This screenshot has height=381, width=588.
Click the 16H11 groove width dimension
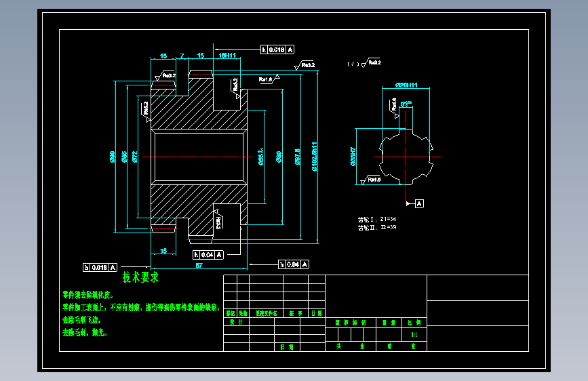[227, 56]
